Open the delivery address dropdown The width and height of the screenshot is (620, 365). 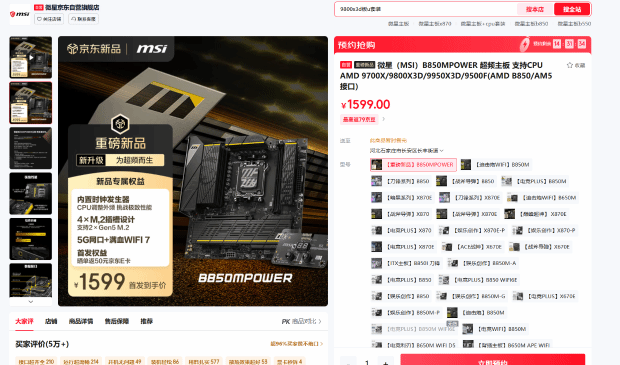click(406, 150)
